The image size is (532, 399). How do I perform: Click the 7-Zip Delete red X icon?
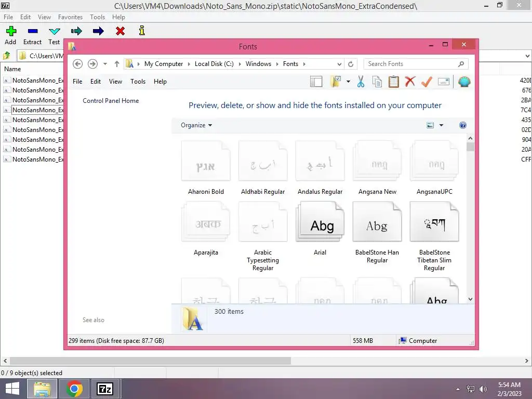[120, 31]
